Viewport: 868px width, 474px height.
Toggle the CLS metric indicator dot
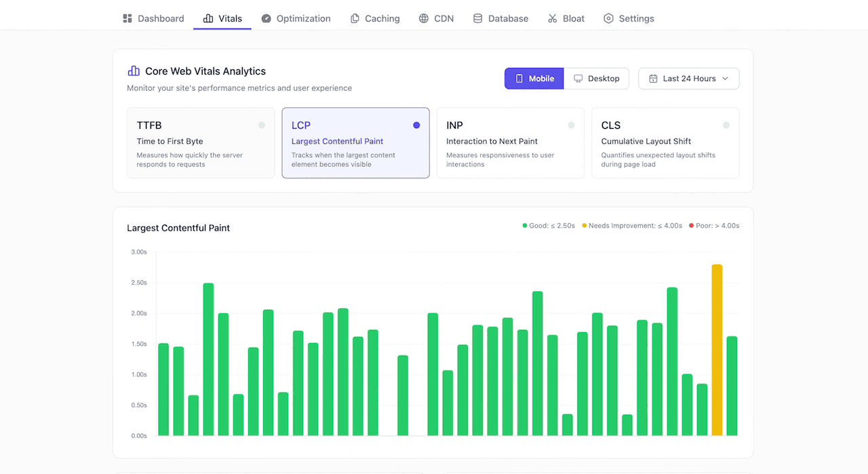(x=726, y=125)
